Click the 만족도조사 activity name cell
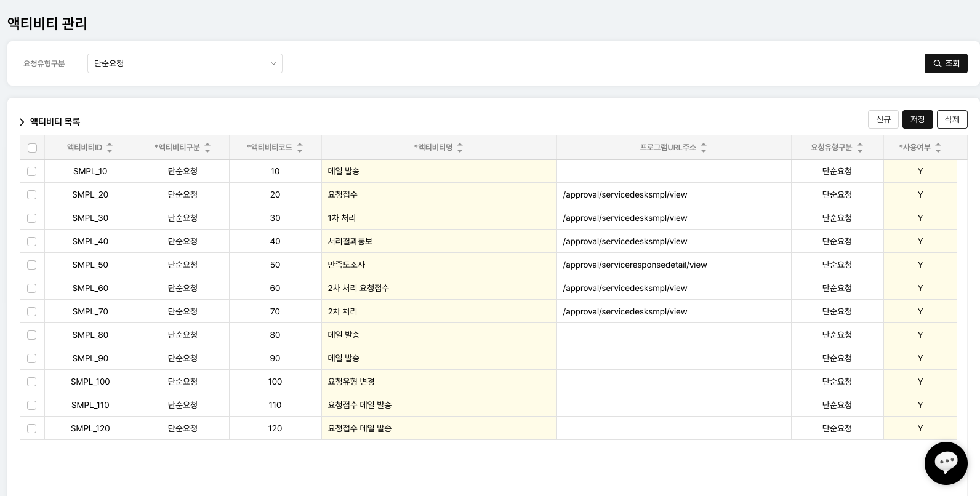 click(x=438, y=265)
